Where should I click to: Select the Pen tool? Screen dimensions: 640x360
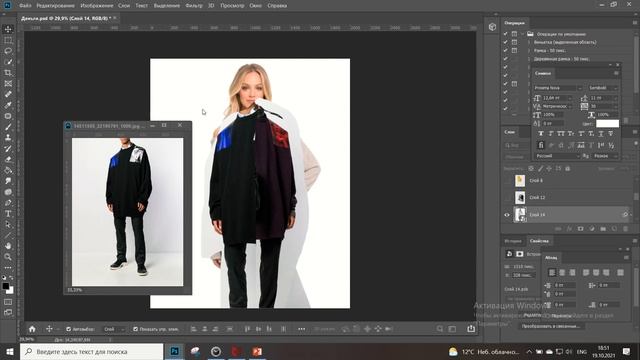[8, 203]
